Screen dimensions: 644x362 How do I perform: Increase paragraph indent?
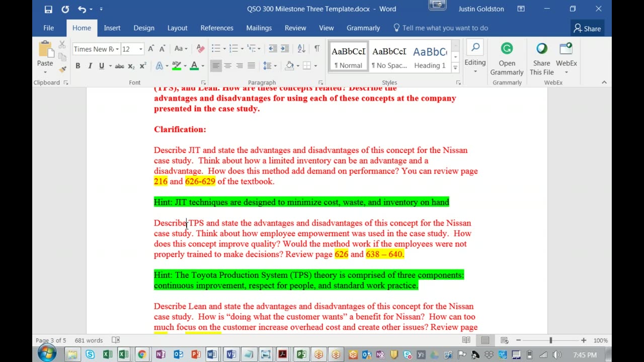click(x=285, y=49)
